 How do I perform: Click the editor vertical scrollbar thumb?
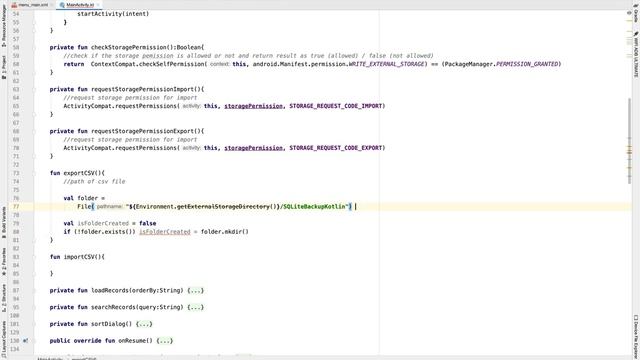click(629, 141)
